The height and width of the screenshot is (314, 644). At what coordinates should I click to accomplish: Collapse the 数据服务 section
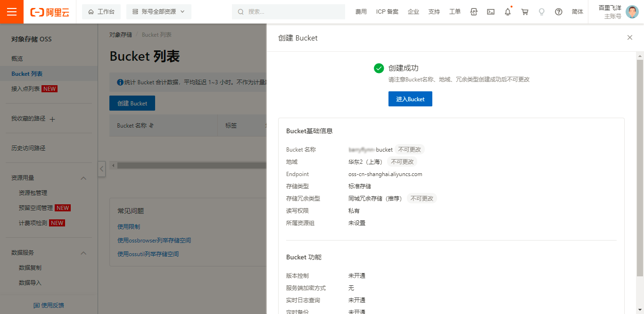pos(83,253)
